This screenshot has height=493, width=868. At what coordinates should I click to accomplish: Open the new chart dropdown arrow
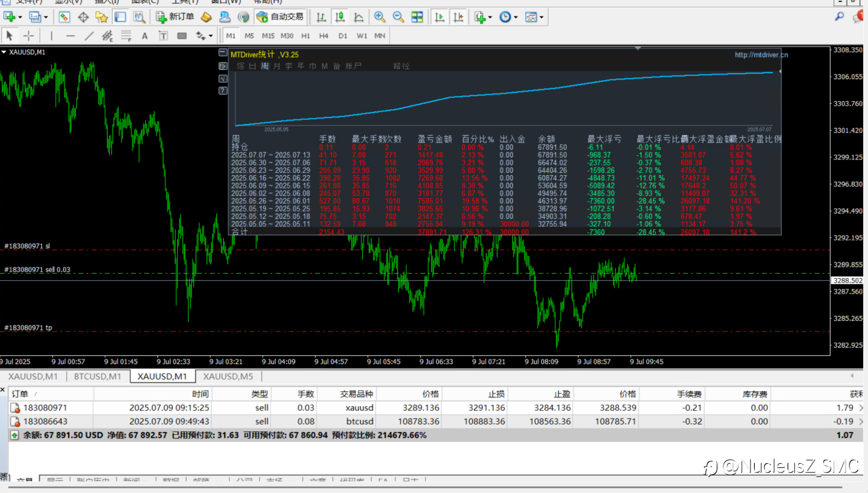coord(20,17)
